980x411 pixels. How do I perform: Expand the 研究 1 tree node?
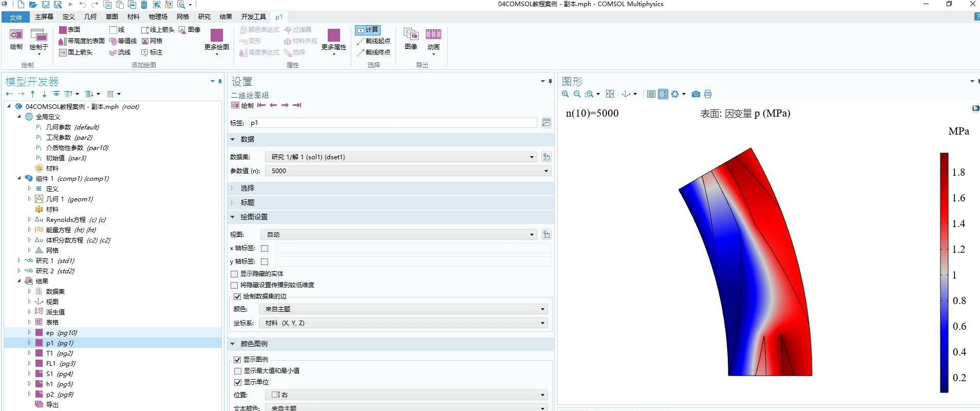(x=20, y=260)
